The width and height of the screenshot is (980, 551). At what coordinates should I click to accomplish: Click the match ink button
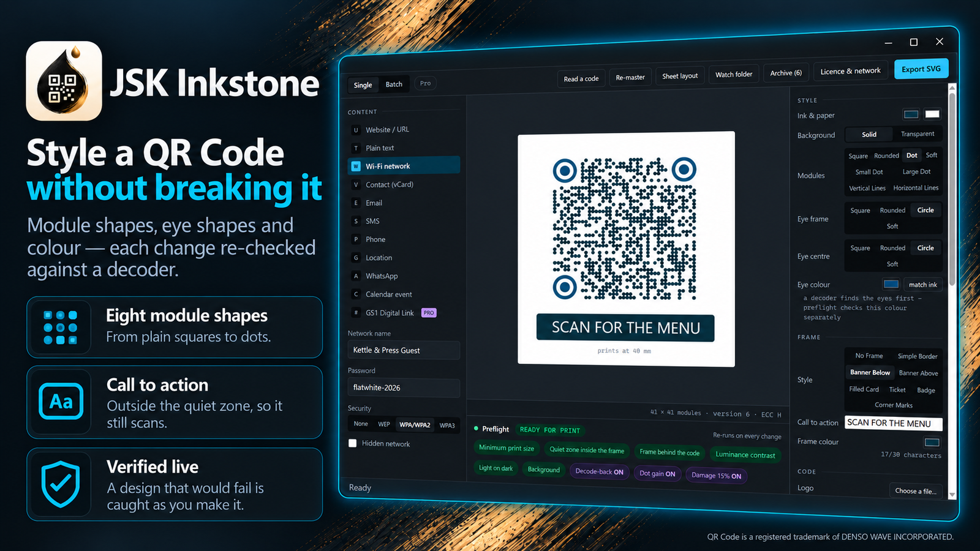[x=922, y=285]
